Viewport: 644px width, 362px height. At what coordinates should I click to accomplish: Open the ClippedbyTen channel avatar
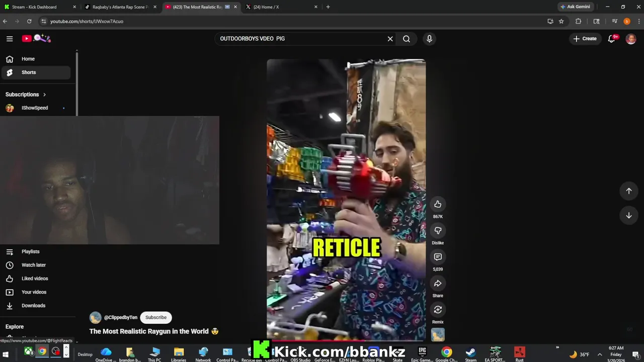(95, 317)
